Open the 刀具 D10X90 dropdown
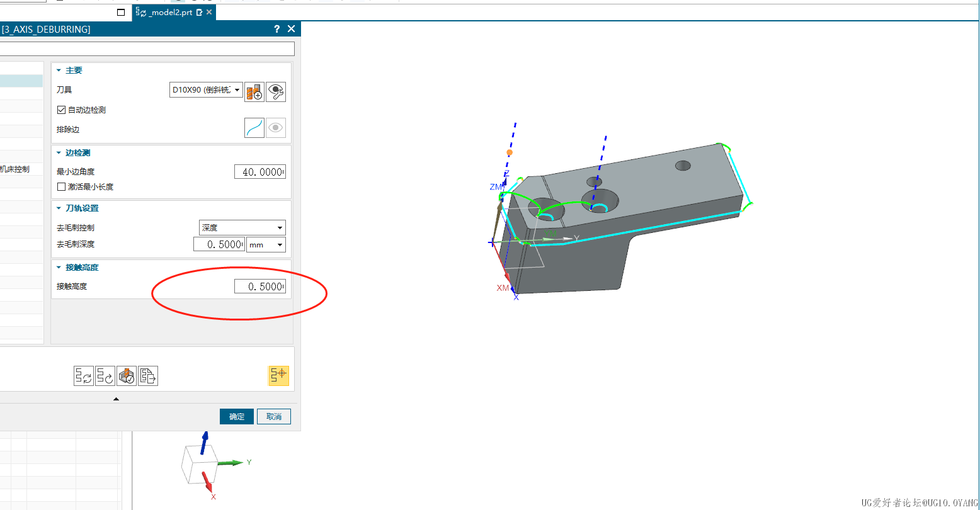 pos(206,90)
